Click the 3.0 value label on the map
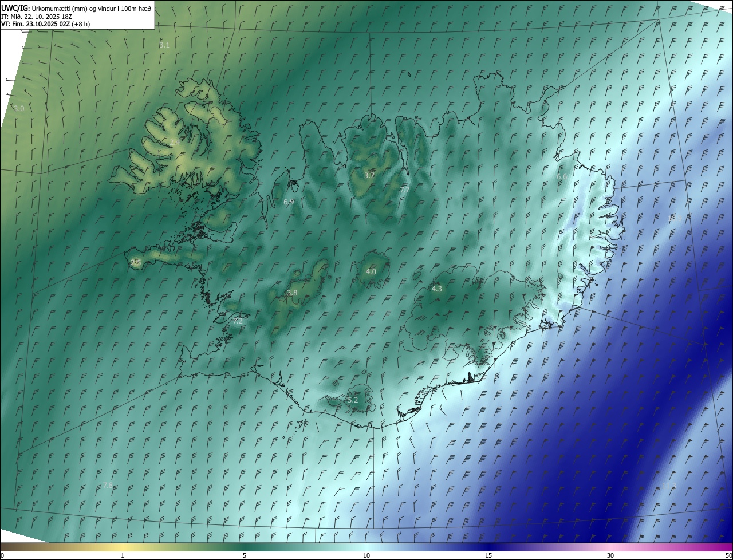733x560 pixels. 19,108
